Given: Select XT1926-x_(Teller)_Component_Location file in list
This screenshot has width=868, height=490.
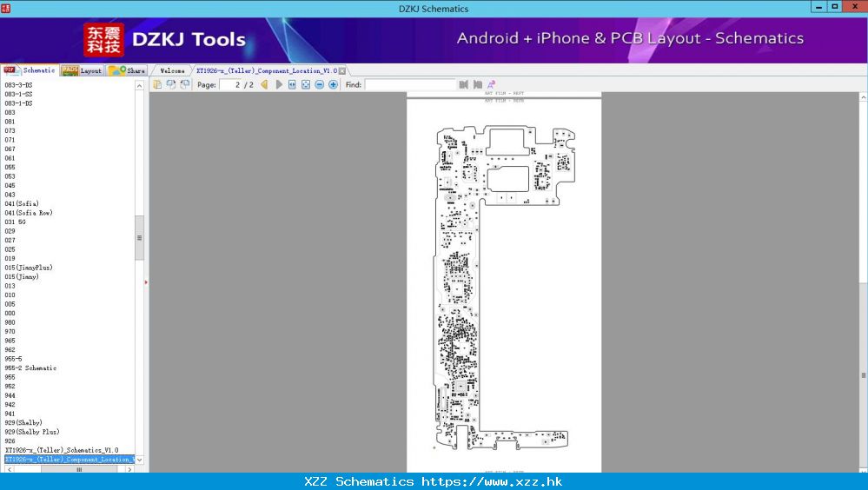Looking at the screenshot, I should (70, 460).
